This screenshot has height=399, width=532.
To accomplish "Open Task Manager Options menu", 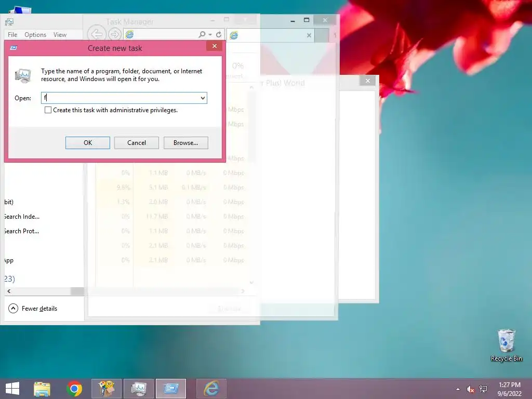I will tap(35, 35).
